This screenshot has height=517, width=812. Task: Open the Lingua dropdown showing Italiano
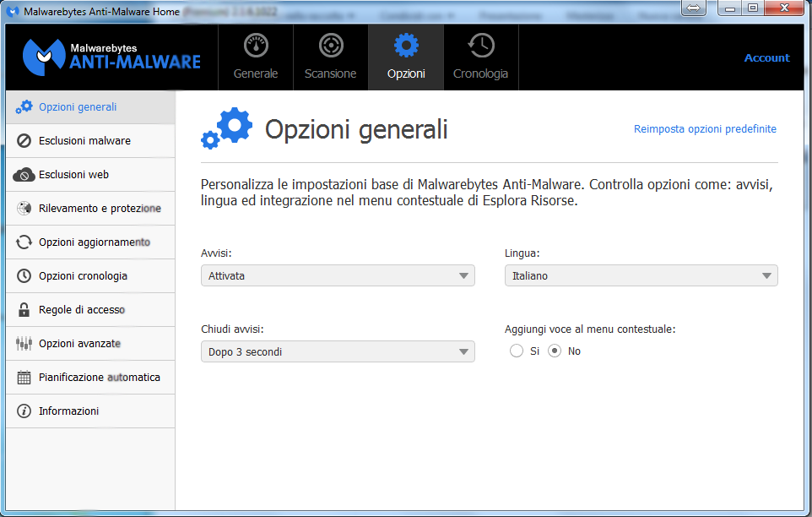pos(641,275)
